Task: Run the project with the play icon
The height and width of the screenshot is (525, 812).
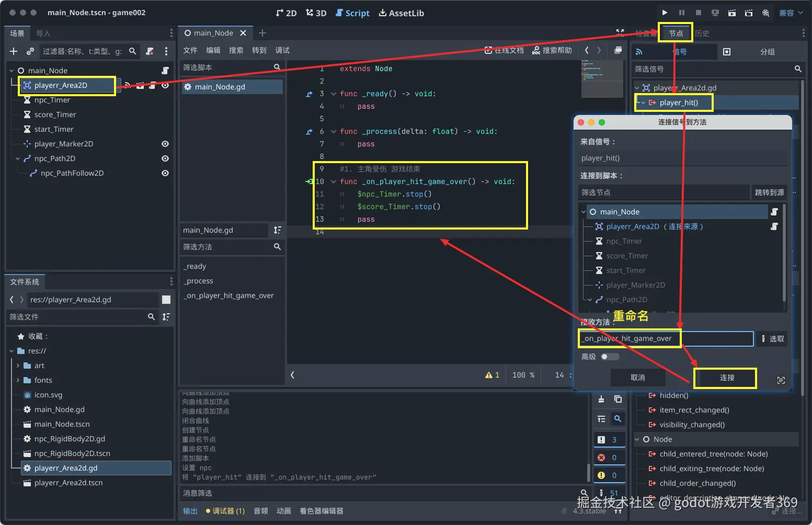Action: tap(665, 13)
